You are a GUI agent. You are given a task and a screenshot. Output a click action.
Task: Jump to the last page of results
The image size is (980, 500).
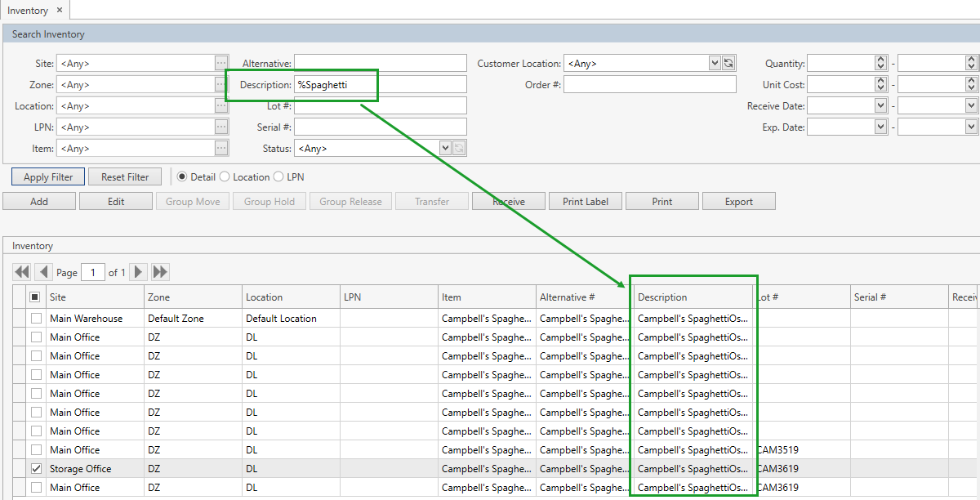click(160, 272)
